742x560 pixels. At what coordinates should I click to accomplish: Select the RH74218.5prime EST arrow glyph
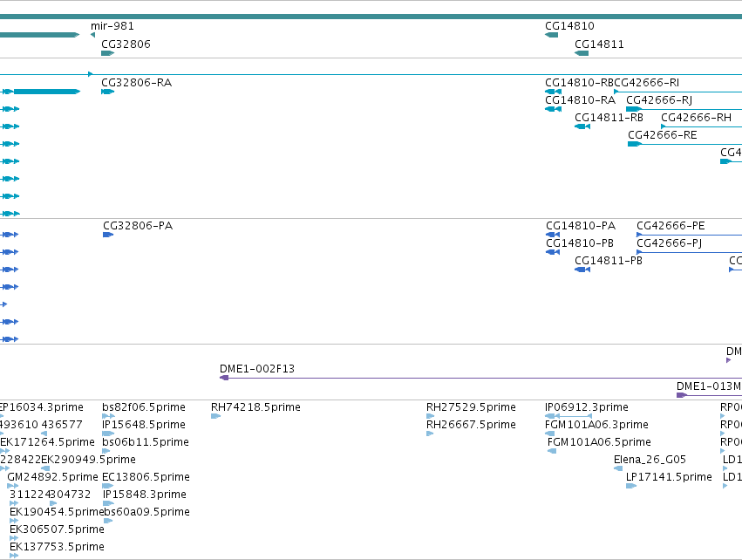tap(215, 416)
